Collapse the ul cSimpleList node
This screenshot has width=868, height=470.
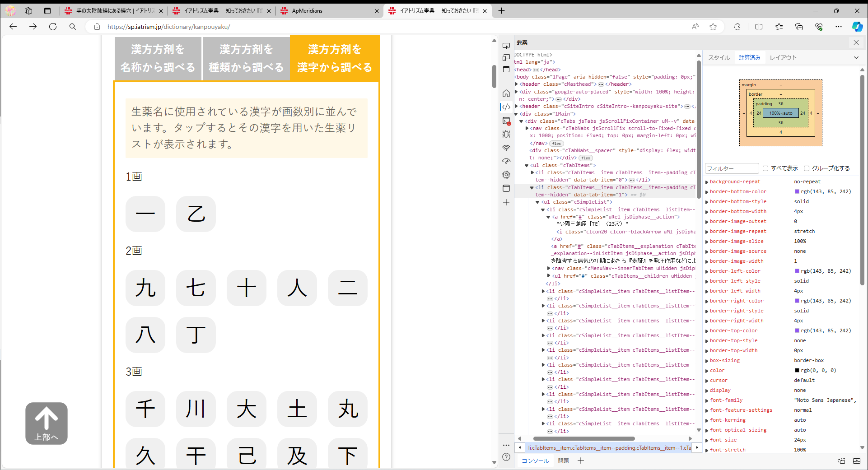pyautogui.click(x=537, y=202)
